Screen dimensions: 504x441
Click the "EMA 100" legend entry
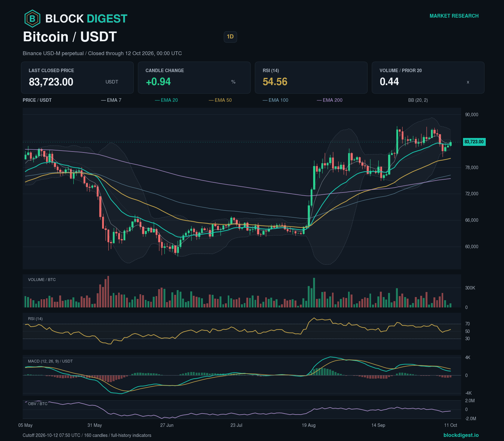tap(275, 100)
